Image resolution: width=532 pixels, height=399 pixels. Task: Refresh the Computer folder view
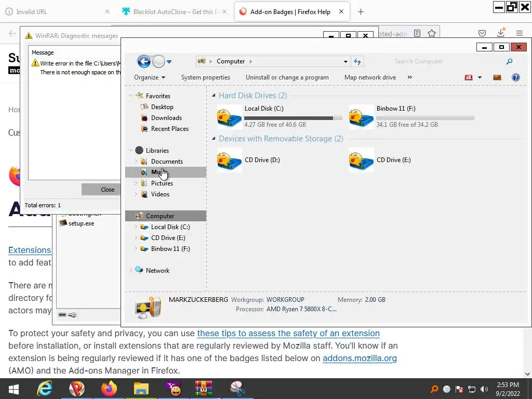coord(357,61)
